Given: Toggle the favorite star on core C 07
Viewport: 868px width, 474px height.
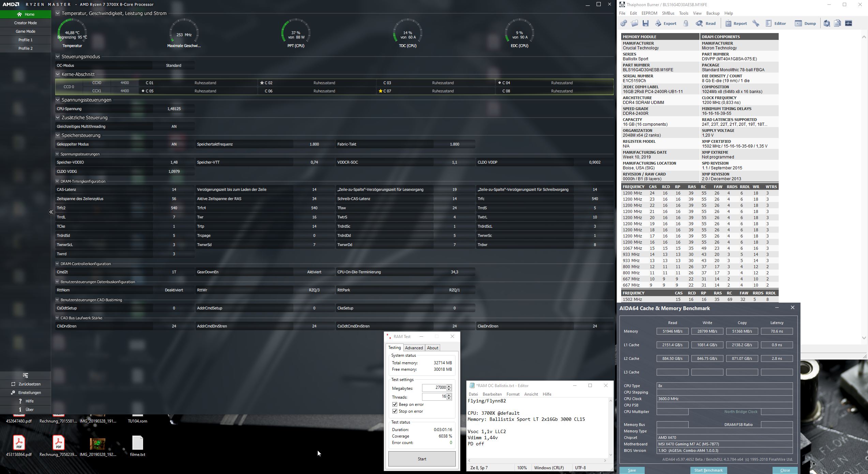Looking at the screenshot, I should (x=381, y=91).
